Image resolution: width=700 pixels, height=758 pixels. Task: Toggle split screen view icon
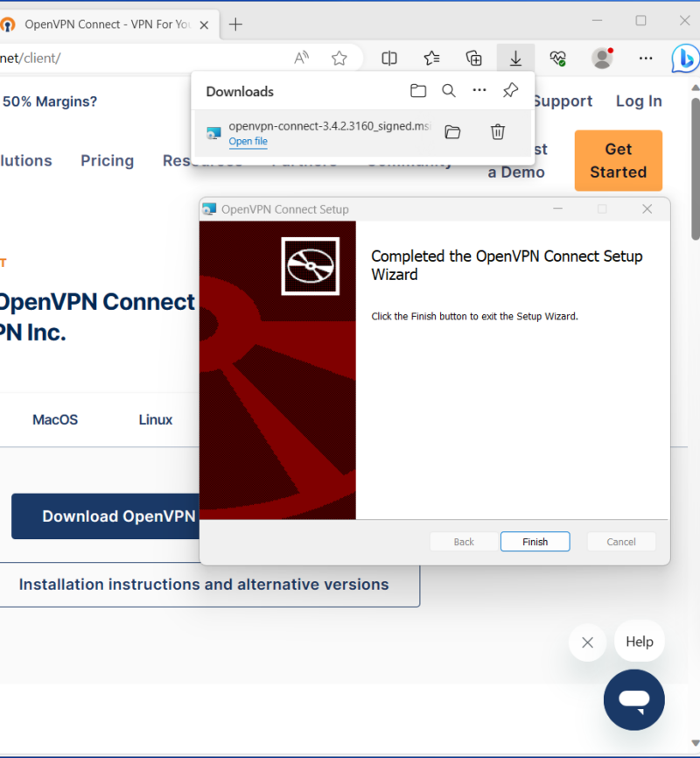tap(389, 59)
